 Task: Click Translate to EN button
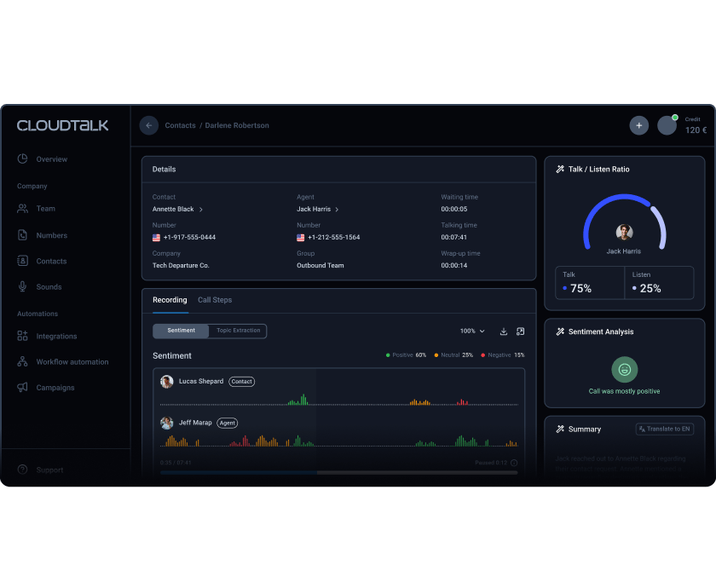tap(664, 429)
